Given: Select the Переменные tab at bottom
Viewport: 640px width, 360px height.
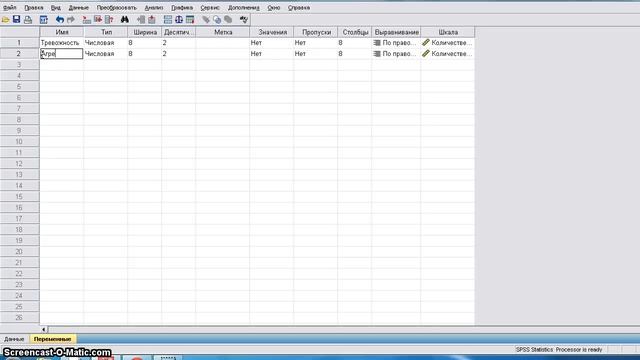Looking at the screenshot, I should 52,339.
